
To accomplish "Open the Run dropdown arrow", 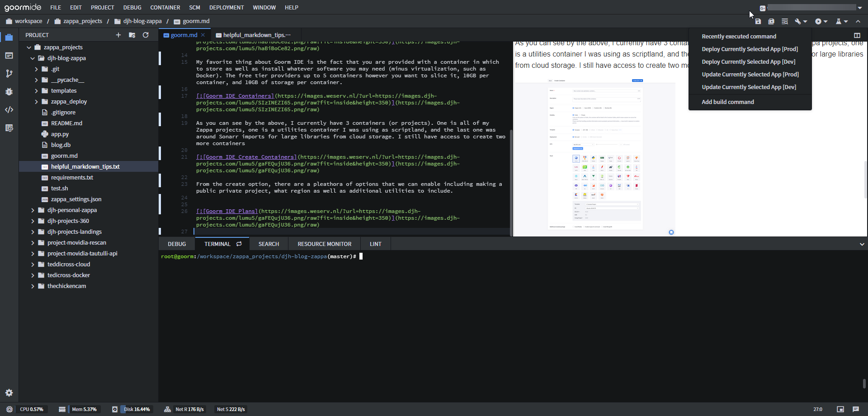I will pos(826,21).
